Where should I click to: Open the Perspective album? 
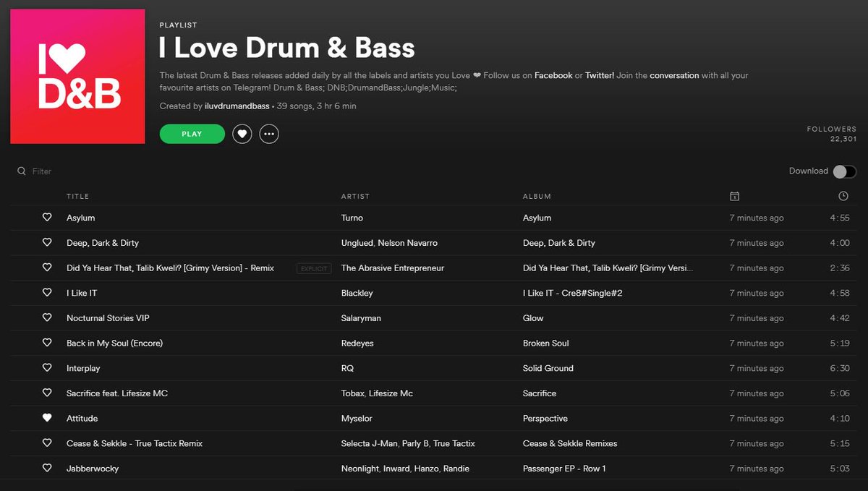point(545,418)
